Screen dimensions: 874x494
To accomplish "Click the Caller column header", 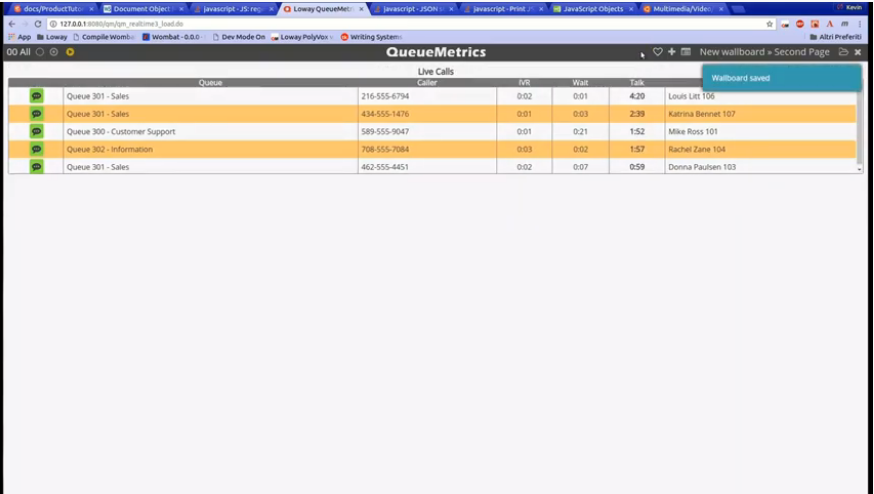I will tap(427, 83).
